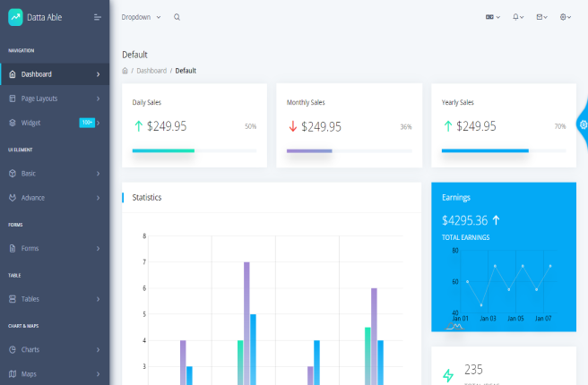Select Page Layouts in the sidebar
The width and height of the screenshot is (588, 385).
55,98
